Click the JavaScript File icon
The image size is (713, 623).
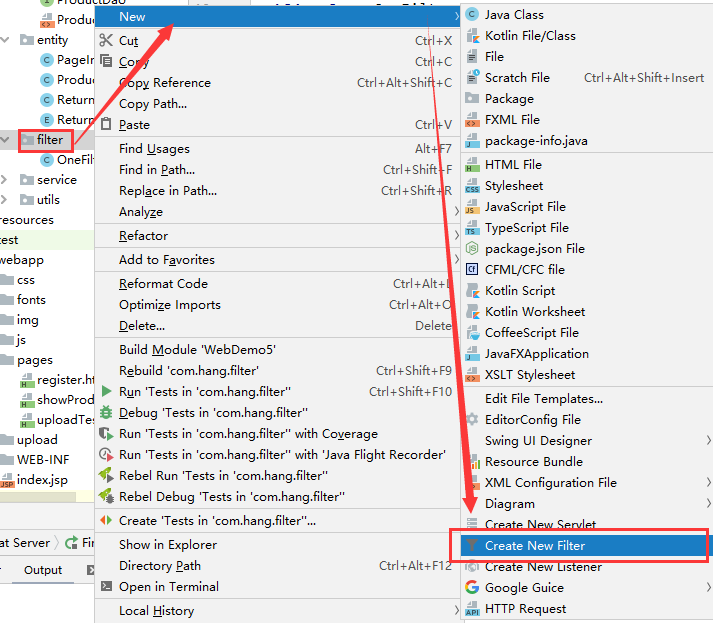tap(472, 206)
